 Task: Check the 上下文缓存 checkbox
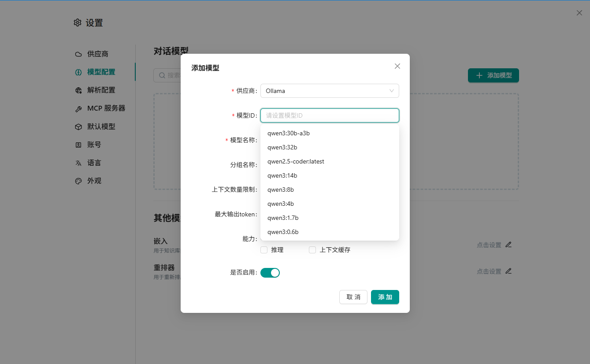312,250
